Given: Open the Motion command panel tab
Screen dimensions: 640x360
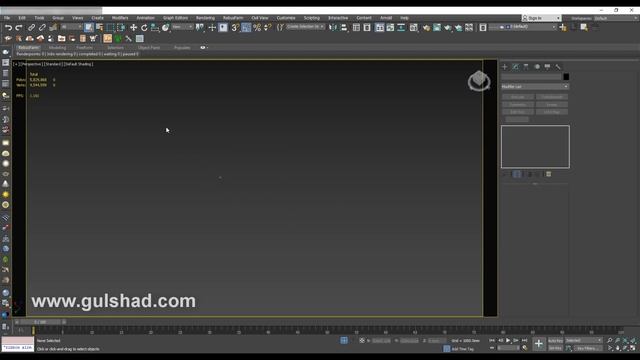Looking at the screenshot, I should 537,67.
